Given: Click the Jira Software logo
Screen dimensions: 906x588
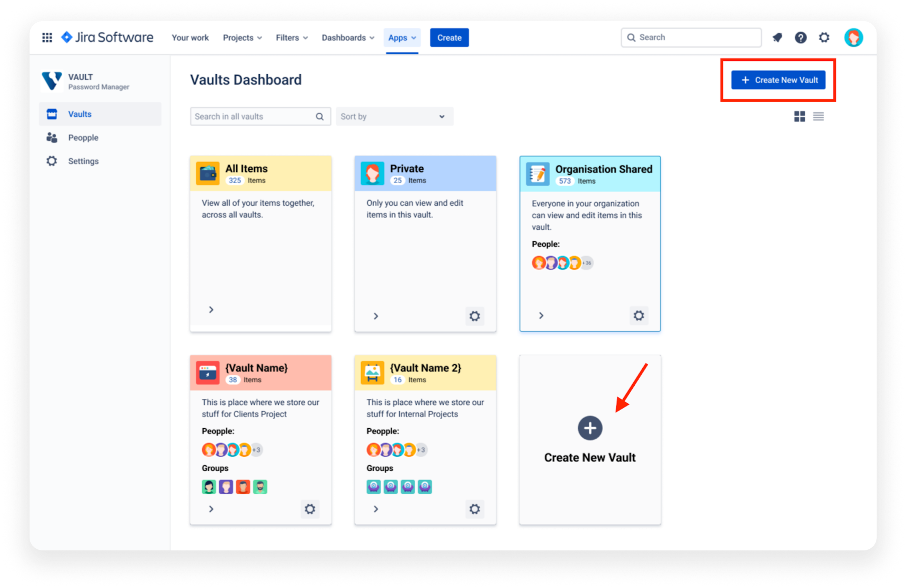Looking at the screenshot, I should (x=107, y=37).
